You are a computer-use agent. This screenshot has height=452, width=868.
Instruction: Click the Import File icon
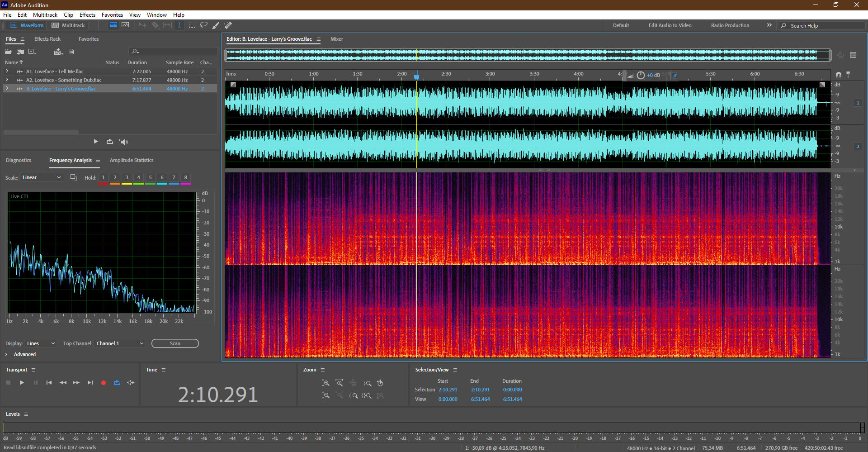tap(20, 52)
